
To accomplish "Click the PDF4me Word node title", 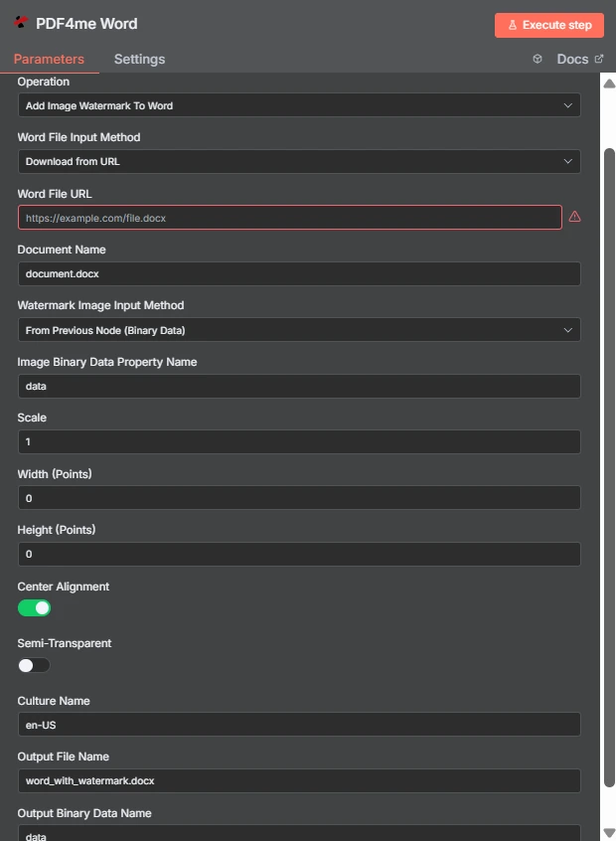I will click(86, 24).
